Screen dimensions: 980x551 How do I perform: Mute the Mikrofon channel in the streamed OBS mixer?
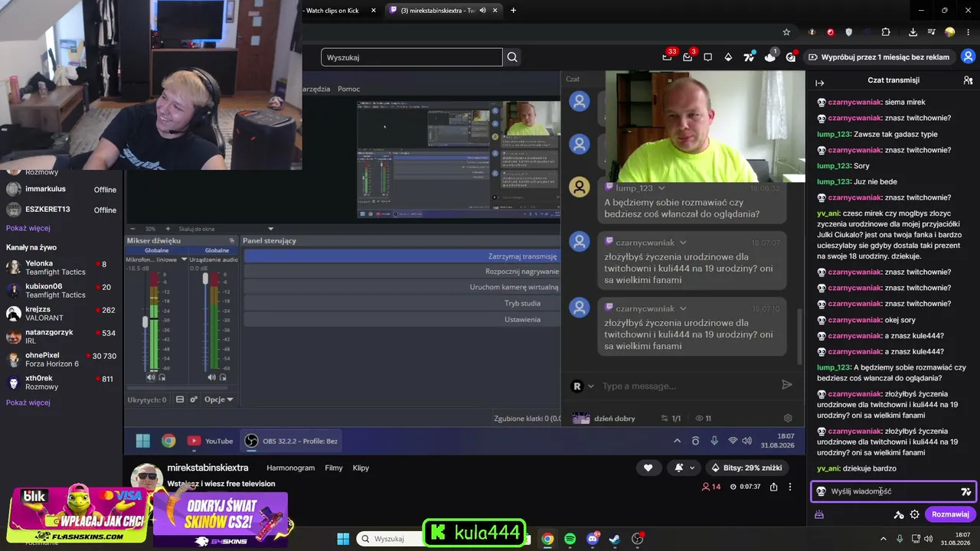[151, 377]
